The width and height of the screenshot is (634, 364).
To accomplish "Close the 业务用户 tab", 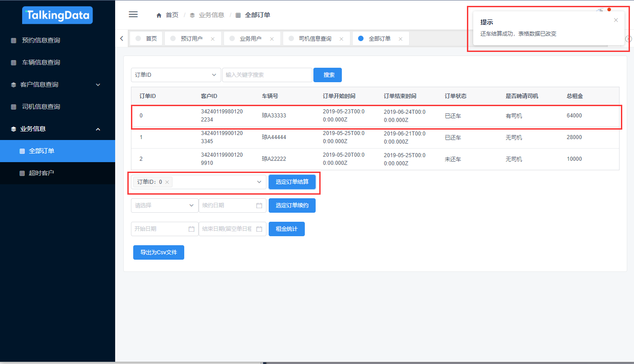I will pyautogui.click(x=272, y=39).
